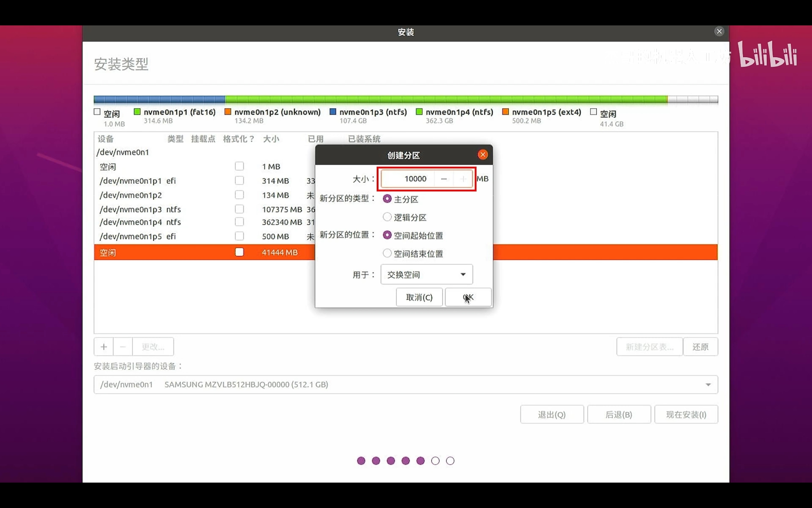
Task: Click the 挂载点 column header
Action: coord(203,139)
